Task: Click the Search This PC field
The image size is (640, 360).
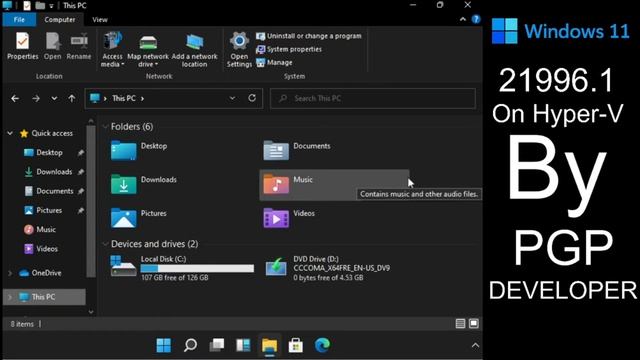Action: coord(373,98)
